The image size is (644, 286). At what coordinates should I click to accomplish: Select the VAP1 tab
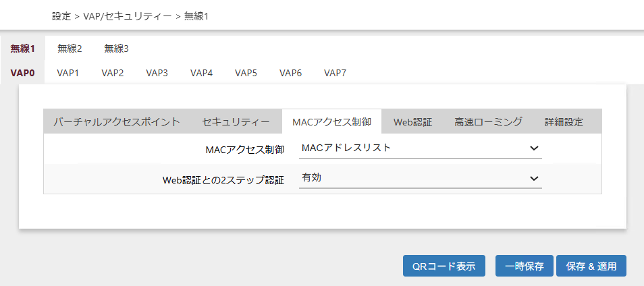(x=68, y=74)
